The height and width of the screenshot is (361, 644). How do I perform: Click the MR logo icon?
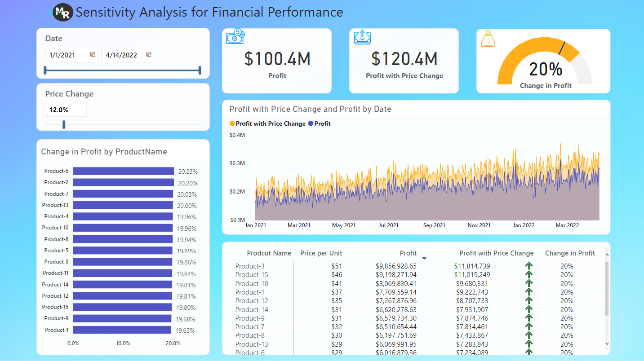tap(62, 13)
